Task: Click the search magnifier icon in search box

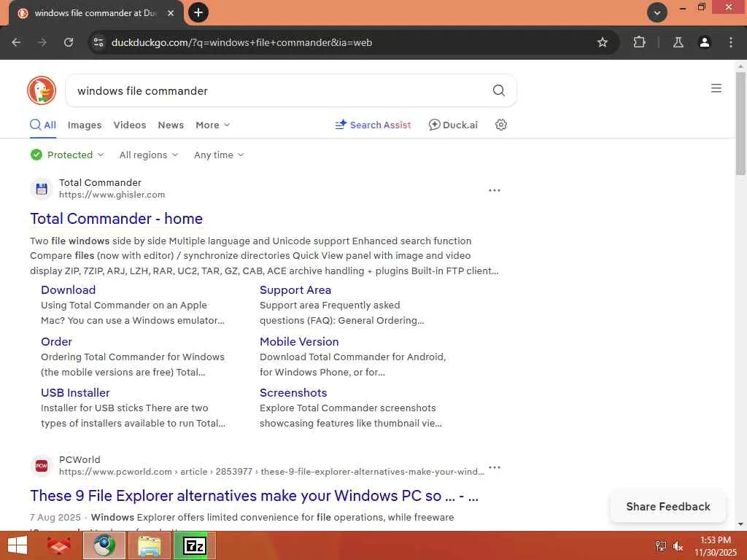Action: pos(499,90)
